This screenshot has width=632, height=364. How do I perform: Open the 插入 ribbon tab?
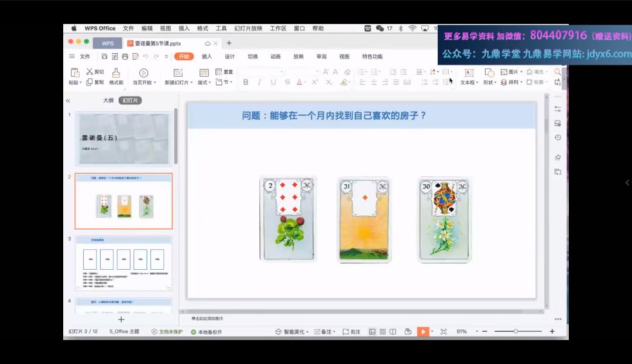(207, 57)
